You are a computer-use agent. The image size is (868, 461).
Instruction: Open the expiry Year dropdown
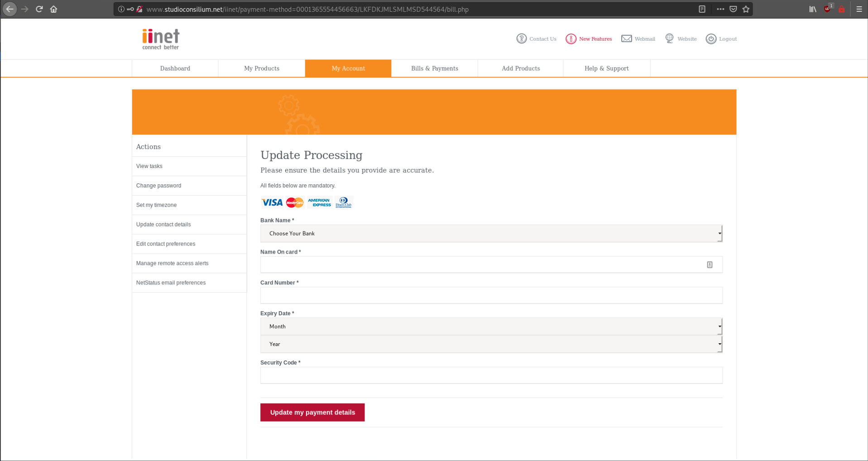coord(491,344)
